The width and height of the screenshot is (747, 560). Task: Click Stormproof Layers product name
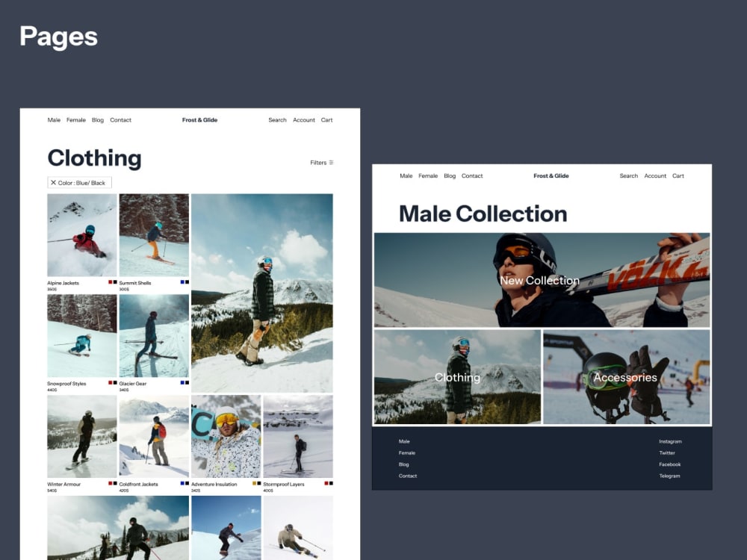click(283, 485)
